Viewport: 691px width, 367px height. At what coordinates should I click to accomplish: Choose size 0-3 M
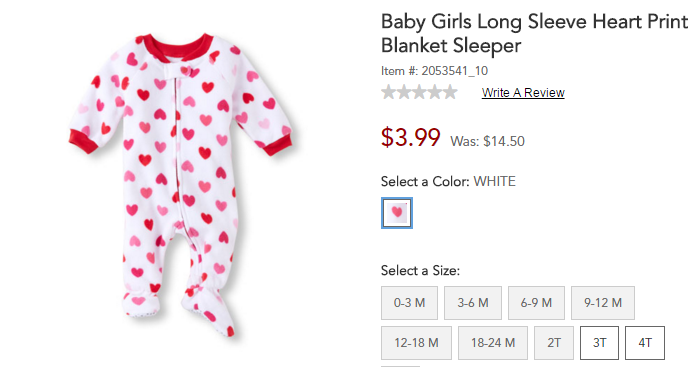tap(409, 303)
